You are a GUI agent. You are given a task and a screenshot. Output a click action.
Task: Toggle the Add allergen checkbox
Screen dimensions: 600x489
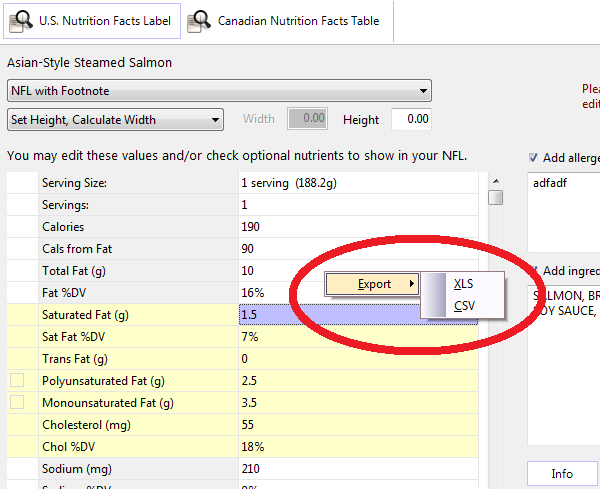533,158
